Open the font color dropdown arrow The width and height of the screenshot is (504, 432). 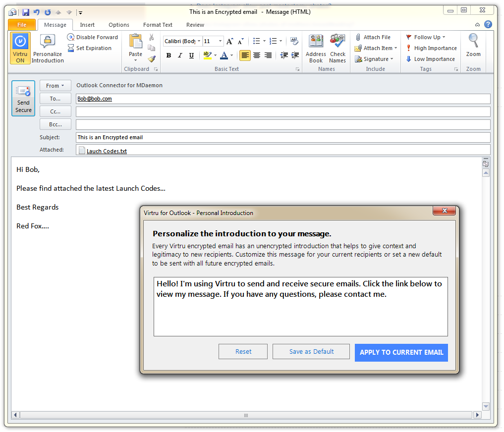[232, 55]
